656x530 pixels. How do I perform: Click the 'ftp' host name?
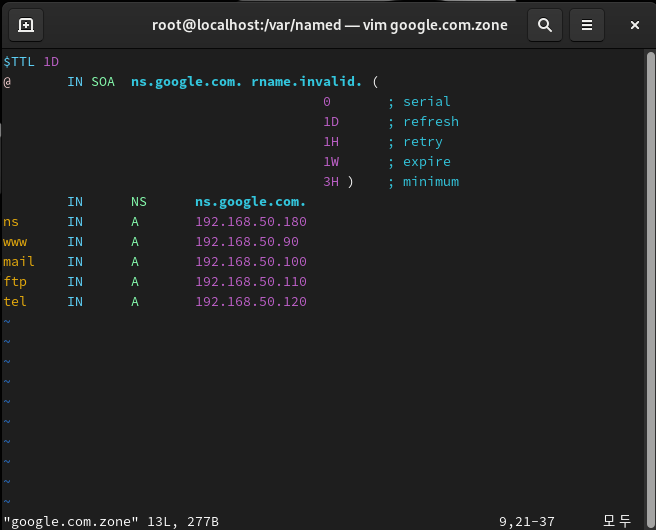click(x=15, y=282)
